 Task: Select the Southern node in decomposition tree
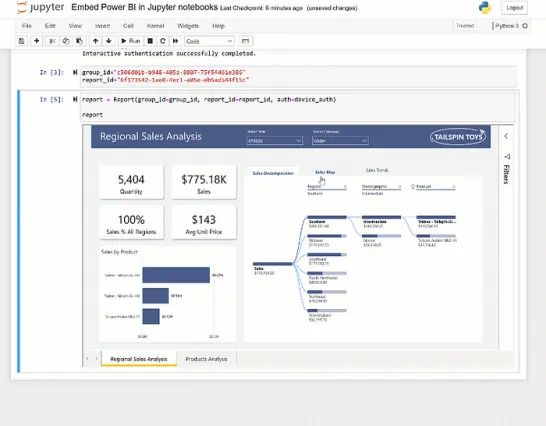coord(327,222)
